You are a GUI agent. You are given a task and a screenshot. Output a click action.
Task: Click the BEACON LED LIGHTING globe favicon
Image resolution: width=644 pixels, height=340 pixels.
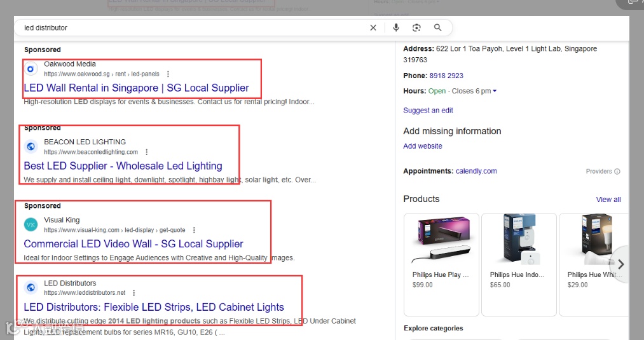click(31, 147)
